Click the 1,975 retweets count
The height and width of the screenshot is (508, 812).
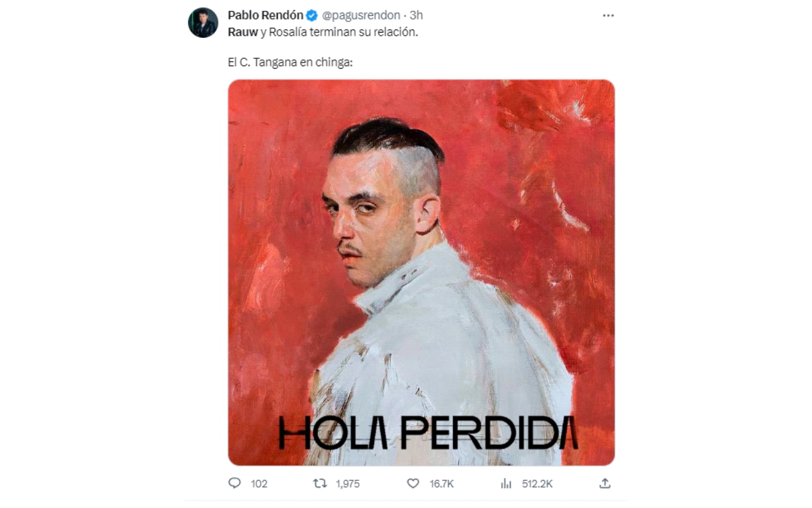348,484
